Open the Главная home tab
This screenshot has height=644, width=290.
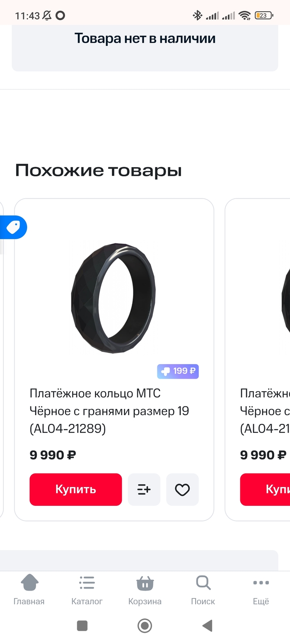[x=29, y=589]
